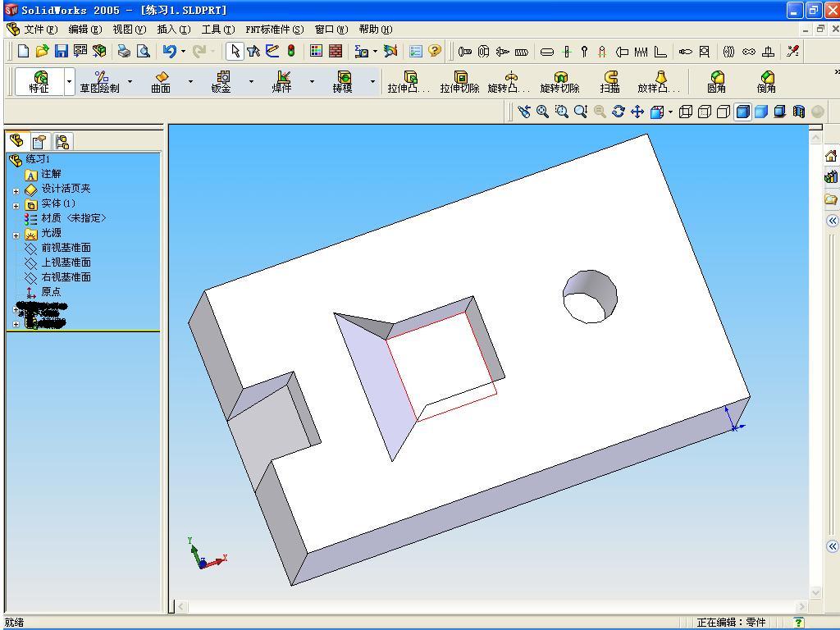The height and width of the screenshot is (630, 840).
Task: Click the Rebuild traffic light icon
Action: 291,52
